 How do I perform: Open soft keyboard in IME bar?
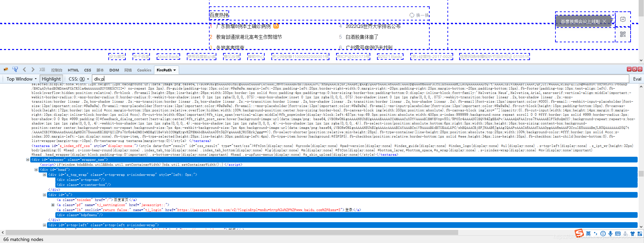(x=618, y=234)
